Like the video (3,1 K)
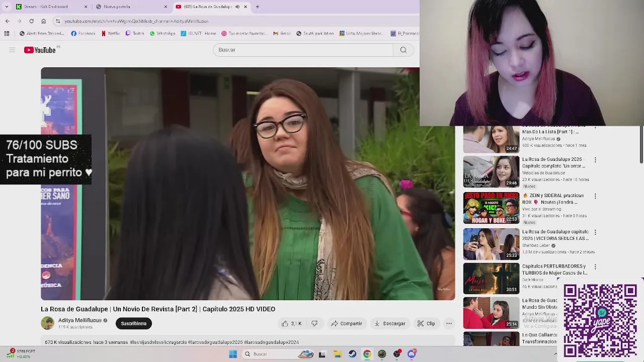 [292, 323]
